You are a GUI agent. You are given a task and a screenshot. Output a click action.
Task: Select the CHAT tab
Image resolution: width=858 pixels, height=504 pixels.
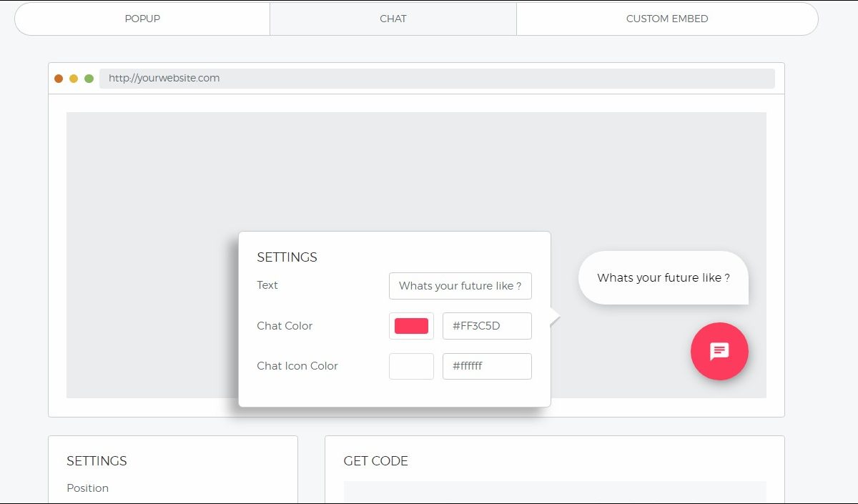(x=393, y=19)
